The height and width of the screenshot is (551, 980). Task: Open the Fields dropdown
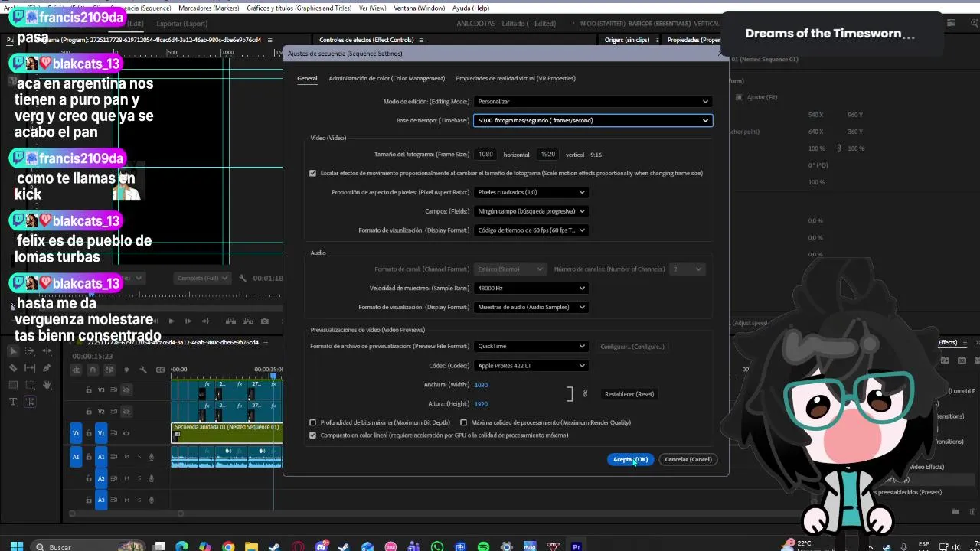click(x=531, y=211)
